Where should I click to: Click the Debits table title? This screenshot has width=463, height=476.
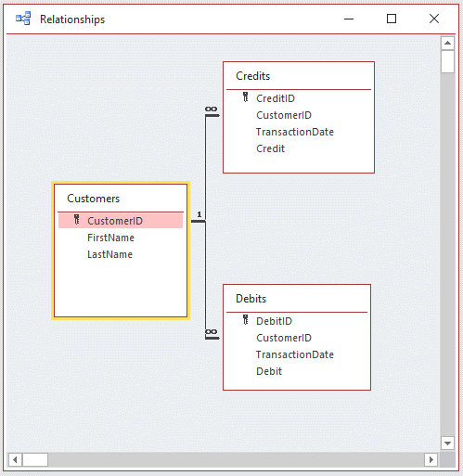pos(251,299)
